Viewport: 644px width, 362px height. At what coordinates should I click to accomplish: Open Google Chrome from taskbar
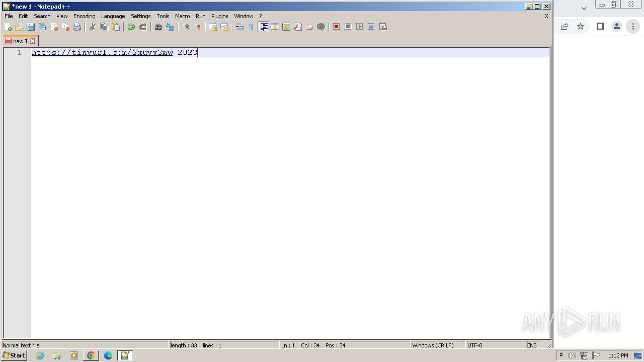point(91,355)
